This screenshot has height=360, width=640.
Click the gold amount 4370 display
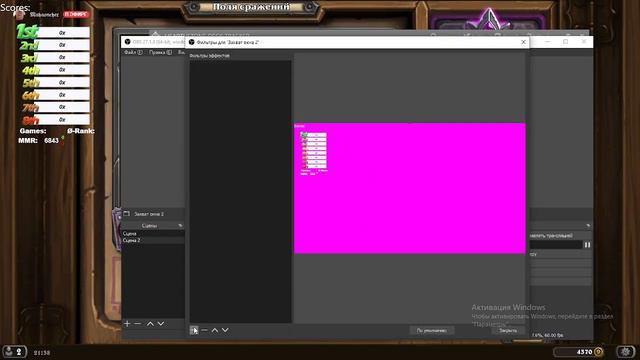pyautogui.click(x=579, y=351)
